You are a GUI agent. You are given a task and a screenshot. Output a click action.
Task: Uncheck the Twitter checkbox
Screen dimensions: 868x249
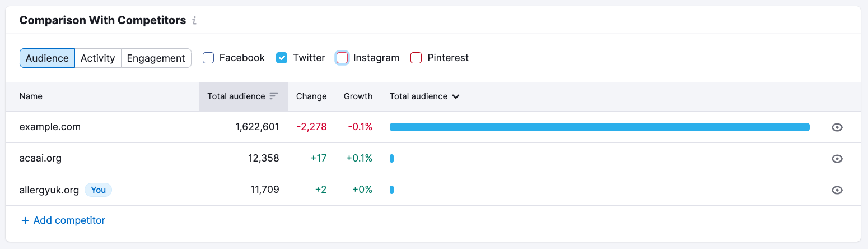coord(282,58)
